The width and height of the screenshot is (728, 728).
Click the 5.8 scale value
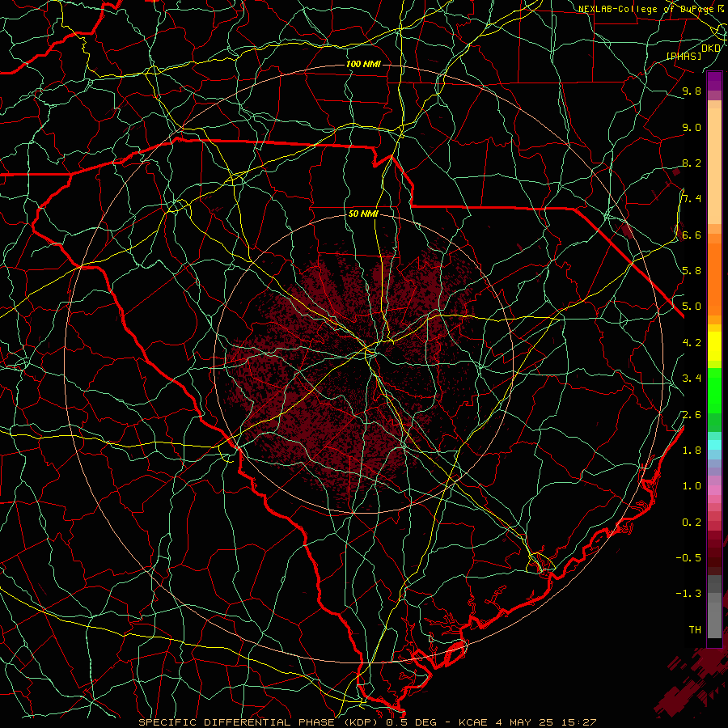[x=692, y=271]
